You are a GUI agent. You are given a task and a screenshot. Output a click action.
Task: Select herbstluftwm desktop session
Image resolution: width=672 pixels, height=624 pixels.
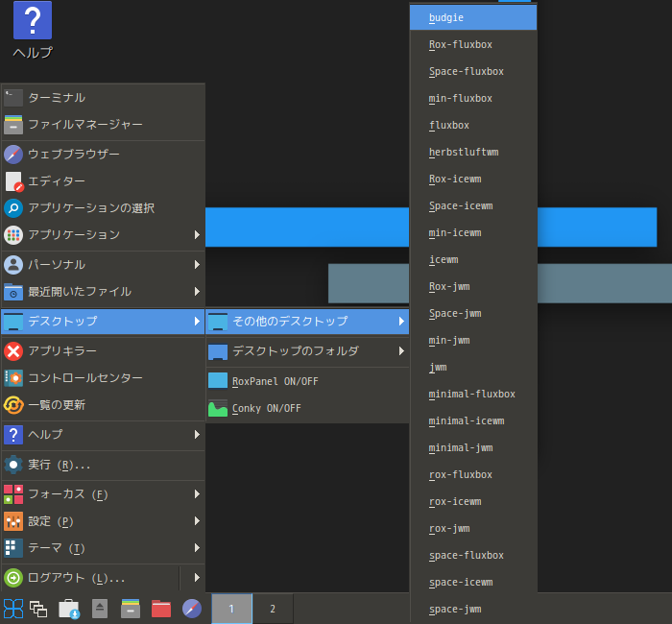473,152
